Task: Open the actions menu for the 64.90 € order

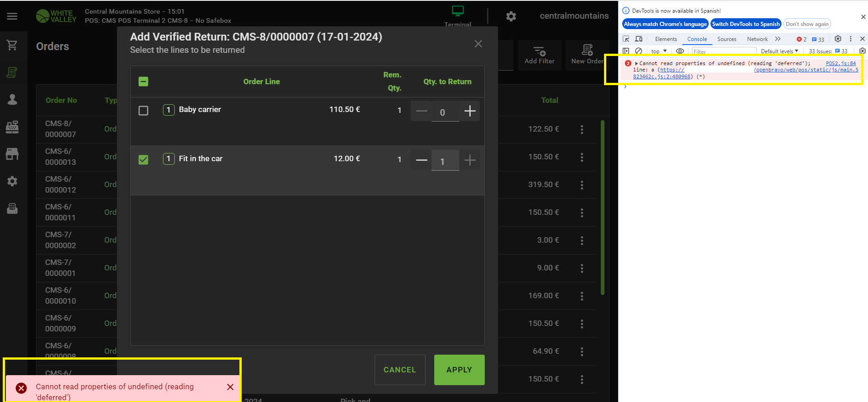Action: (582, 351)
